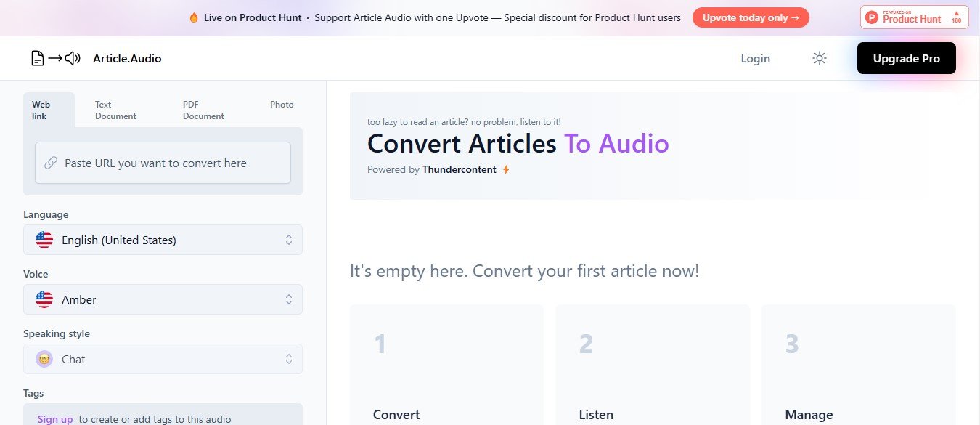
Task: Click the Chat emoji face icon
Action: point(44,359)
